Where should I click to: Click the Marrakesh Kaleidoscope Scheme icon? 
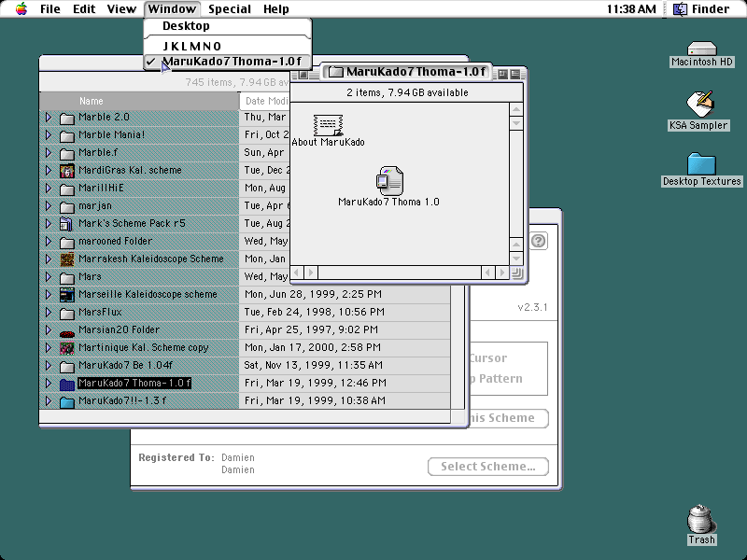click(x=67, y=259)
